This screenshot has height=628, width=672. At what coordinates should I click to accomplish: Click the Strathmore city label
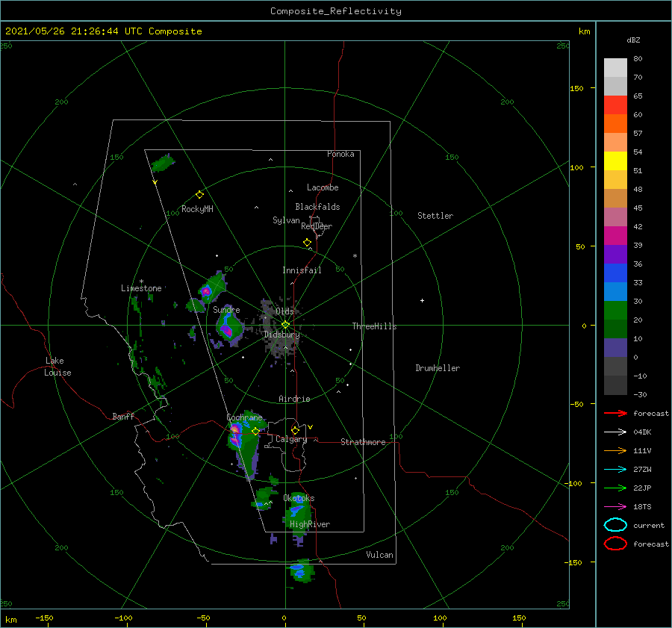coord(363,442)
